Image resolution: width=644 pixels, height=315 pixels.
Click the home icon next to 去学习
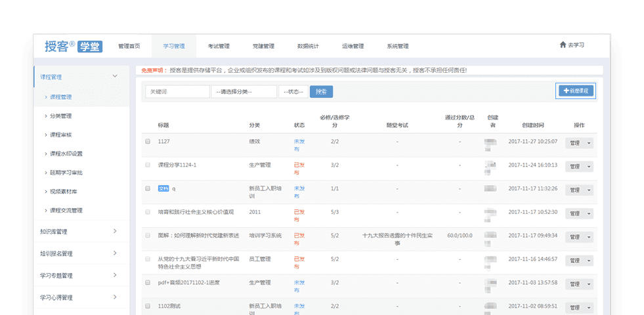pyautogui.click(x=563, y=45)
